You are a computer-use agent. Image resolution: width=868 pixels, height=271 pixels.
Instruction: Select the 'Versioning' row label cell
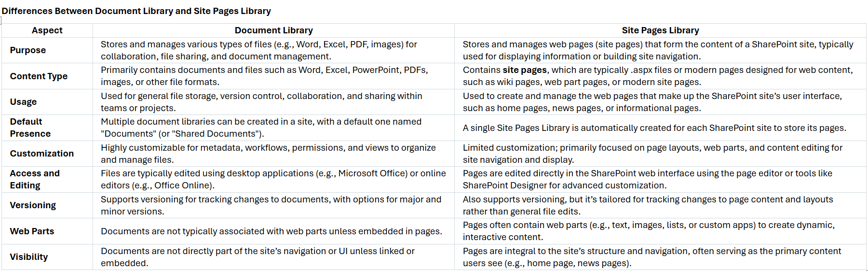(33, 205)
